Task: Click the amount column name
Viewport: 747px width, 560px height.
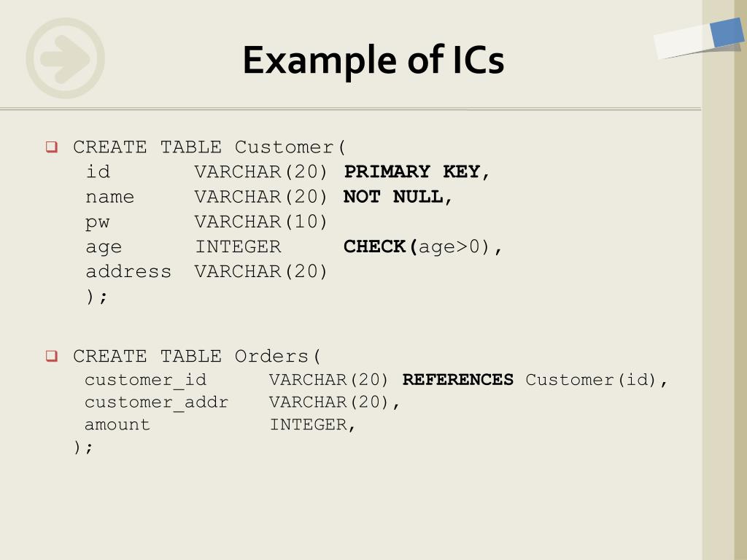Action: pyautogui.click(x=117, y=424)
